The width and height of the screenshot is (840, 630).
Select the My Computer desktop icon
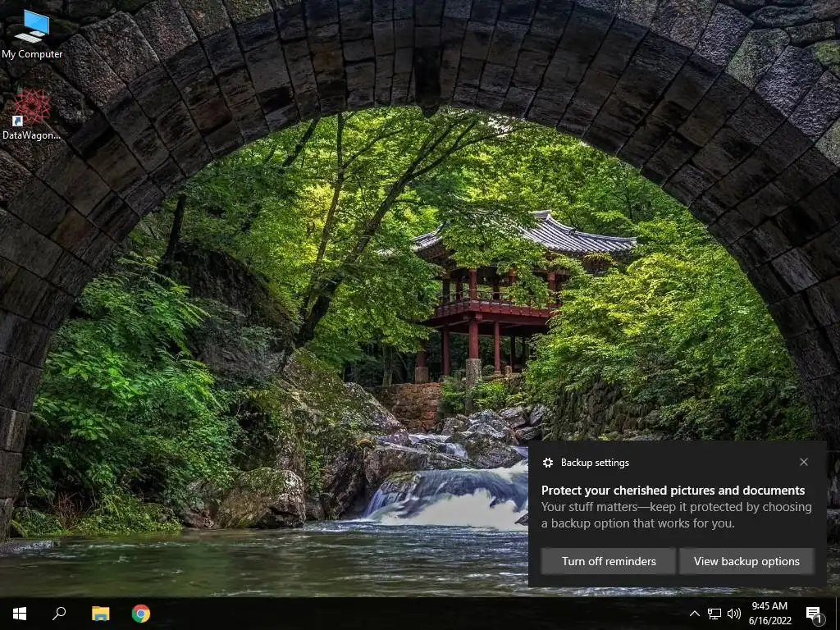32,34
